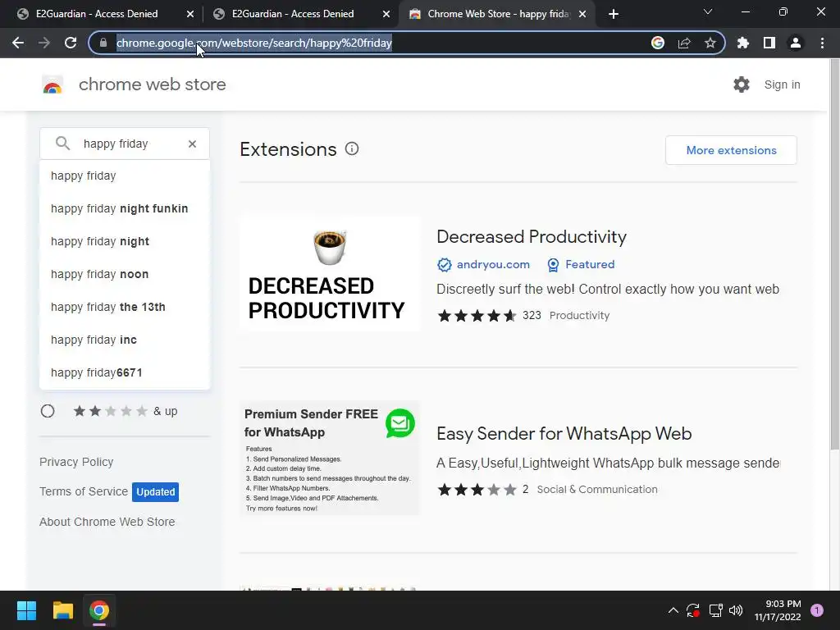Screen dimensions: 840x630
Task: Open network status tray icon
Action: [715, 610]
